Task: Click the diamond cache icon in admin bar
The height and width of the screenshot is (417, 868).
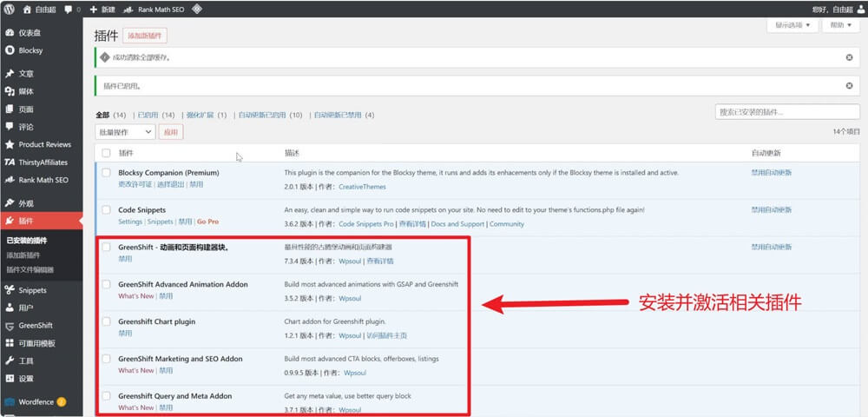Action: click(196, 10)
